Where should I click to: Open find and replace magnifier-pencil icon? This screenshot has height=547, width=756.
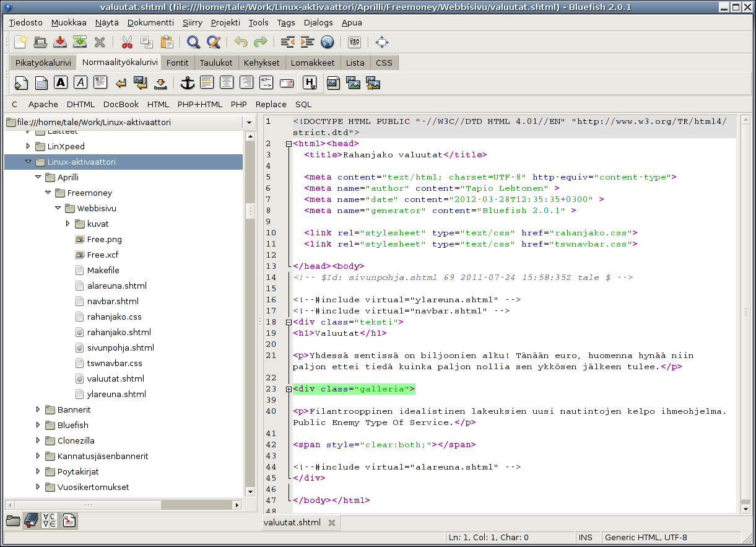[214, 42]
